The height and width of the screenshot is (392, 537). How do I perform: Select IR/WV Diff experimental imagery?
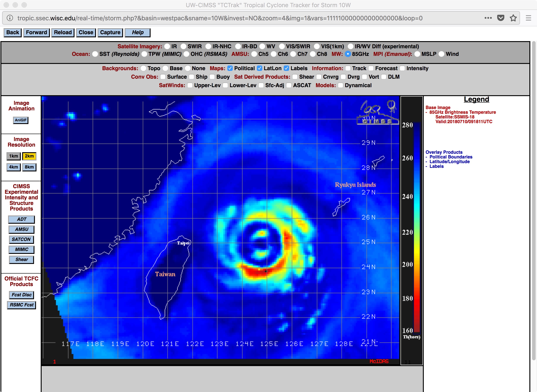(351, 46)
